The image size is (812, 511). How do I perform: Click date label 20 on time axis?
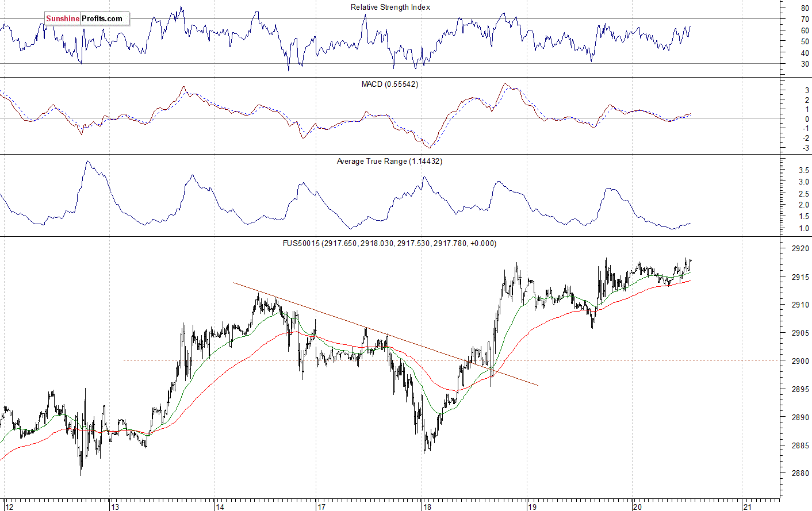click(x=637, y=506)
